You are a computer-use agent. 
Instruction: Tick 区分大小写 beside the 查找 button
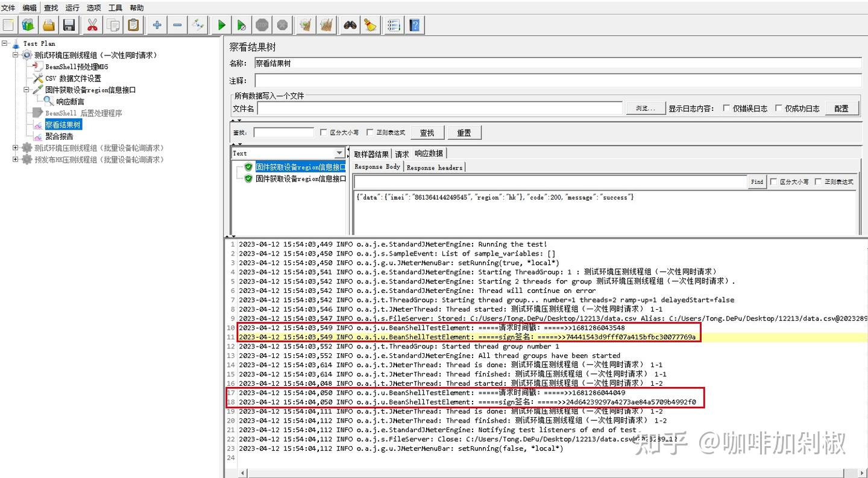324,133
